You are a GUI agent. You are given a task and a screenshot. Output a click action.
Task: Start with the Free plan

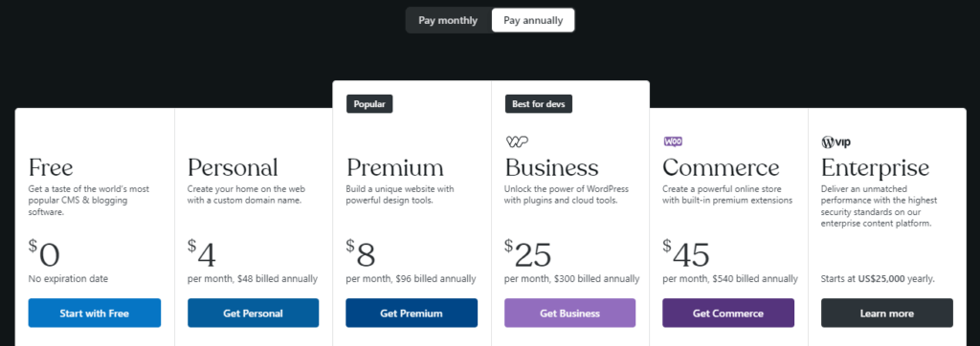95,313
